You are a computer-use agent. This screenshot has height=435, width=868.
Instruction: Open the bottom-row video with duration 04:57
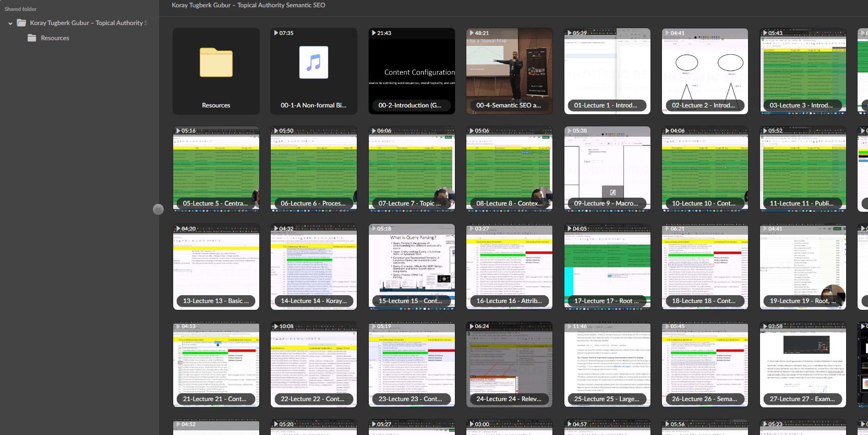tap(607, 428)
